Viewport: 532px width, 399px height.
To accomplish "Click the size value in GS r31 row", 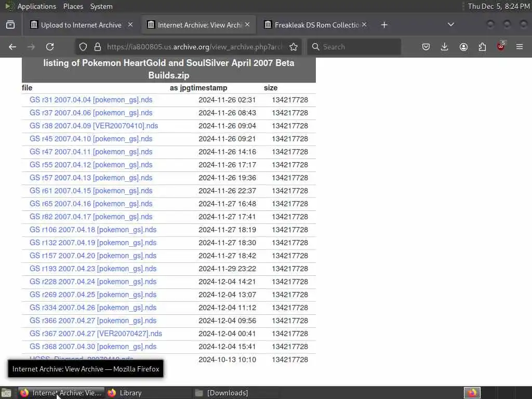I will point(290,100).
